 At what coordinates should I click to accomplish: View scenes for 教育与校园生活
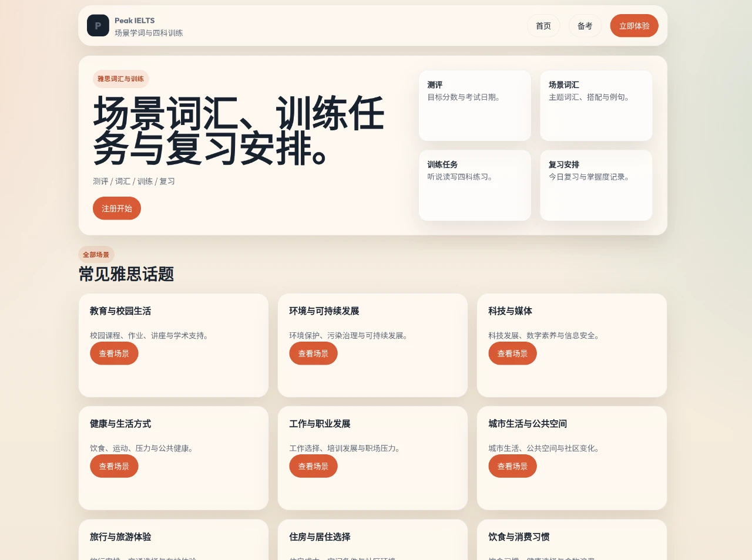coord(114,353)
